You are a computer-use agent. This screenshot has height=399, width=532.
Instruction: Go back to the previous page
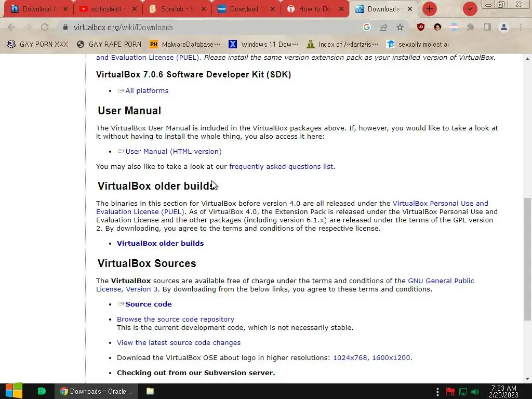11,27
